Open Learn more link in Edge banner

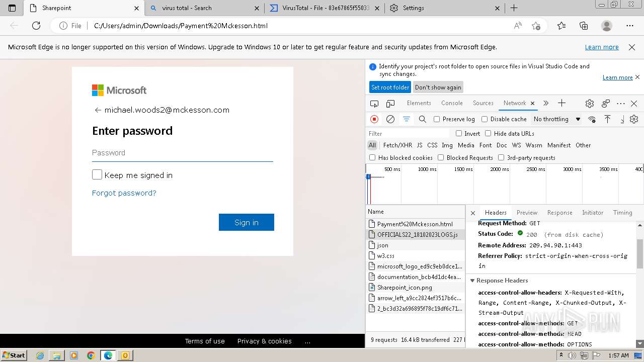click(602, 47)
